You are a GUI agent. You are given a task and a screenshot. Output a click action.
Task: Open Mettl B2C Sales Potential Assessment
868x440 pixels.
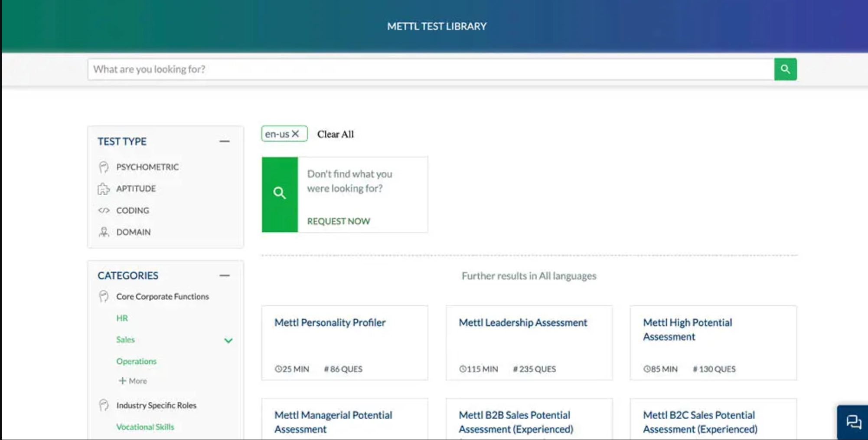700,422
